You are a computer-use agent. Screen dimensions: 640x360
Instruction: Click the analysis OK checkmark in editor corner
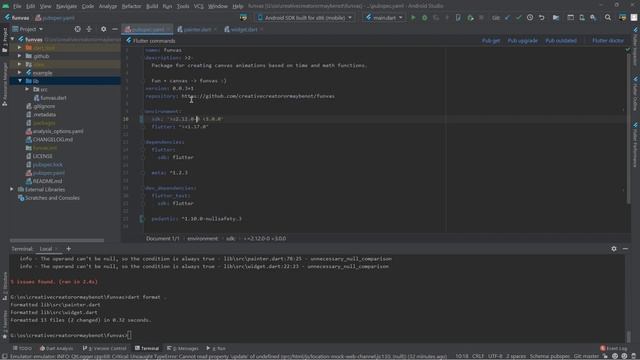628,50
